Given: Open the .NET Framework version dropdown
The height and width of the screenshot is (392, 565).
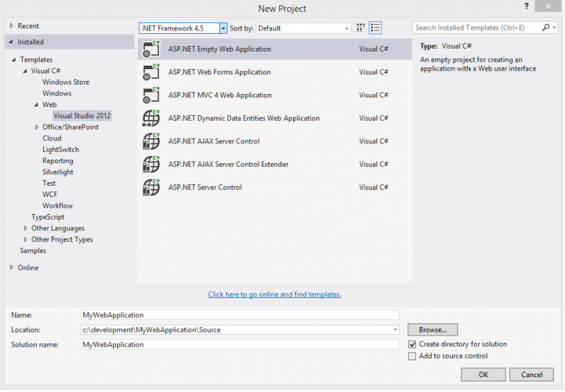Looking at the screenshot, I should point(223,28).
